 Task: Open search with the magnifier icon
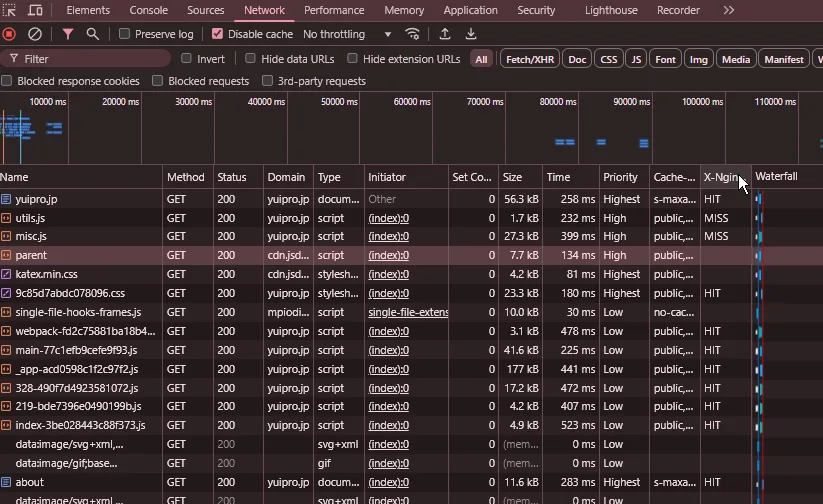point(93,34)
